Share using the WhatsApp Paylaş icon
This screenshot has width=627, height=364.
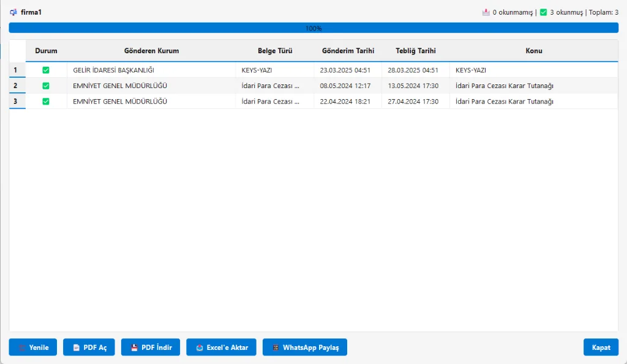coord(276,347)
